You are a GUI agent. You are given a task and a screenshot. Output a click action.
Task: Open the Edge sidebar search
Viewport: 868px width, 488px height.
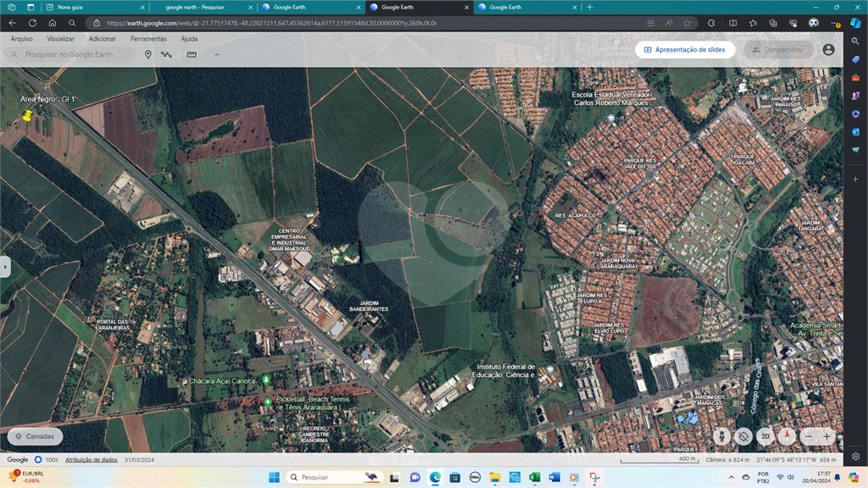[x=856, y=41]
